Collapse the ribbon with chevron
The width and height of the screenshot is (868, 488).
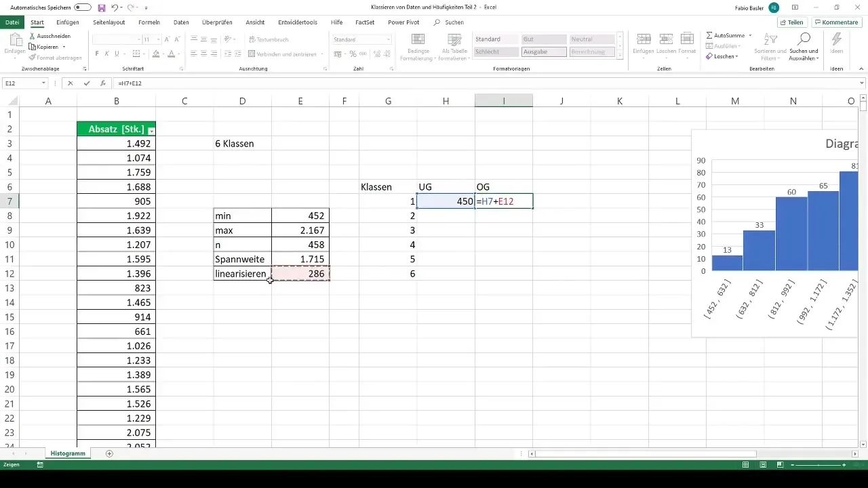pos(861,68)
